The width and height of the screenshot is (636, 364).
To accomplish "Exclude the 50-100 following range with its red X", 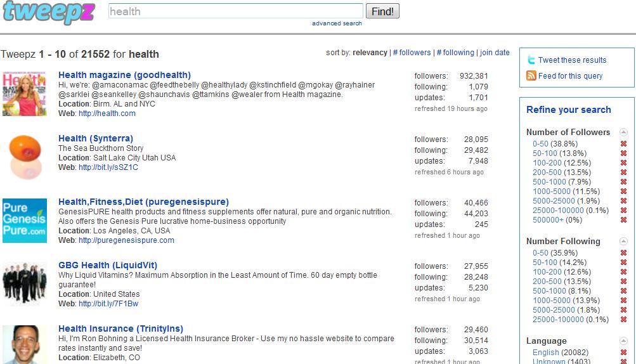I will [x=623, y=262].
